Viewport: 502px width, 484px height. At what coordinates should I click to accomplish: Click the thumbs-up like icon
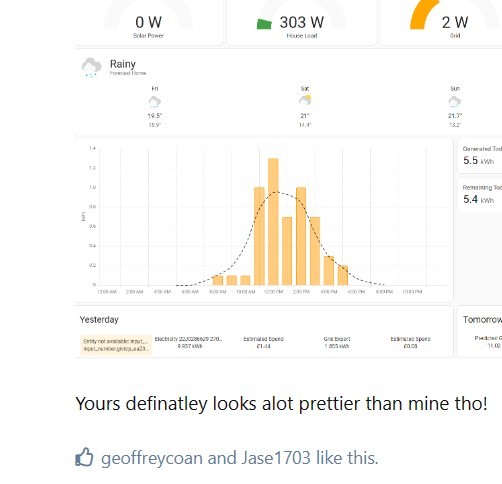pos(84,457)
